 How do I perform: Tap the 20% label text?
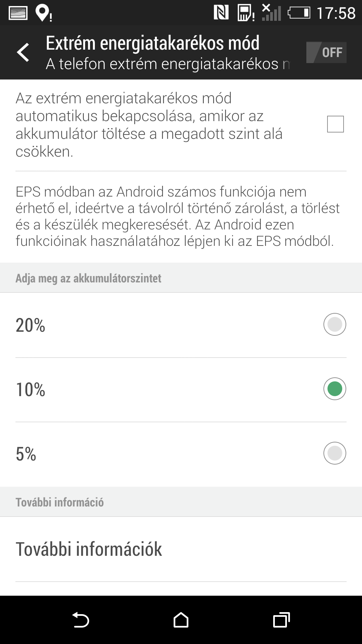pos(31,325)
